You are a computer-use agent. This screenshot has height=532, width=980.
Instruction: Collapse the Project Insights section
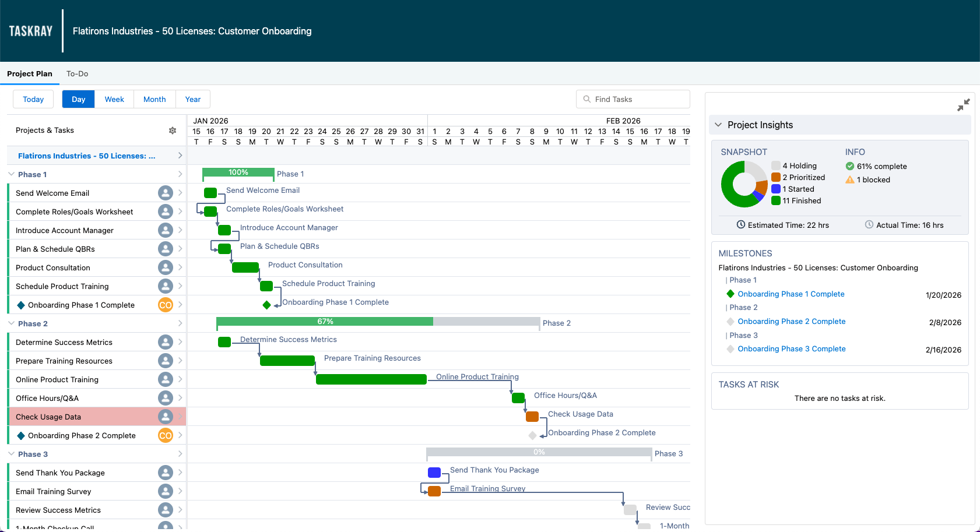(718, 125)
